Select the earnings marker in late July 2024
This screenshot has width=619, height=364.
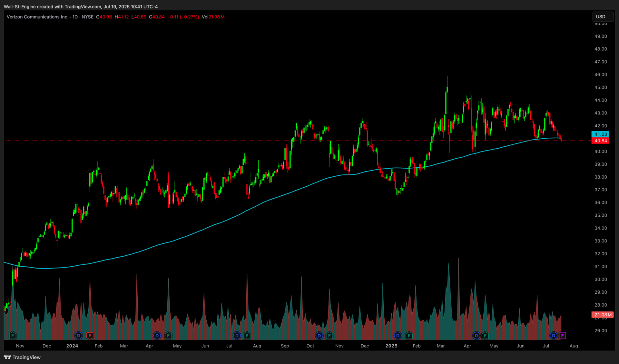247,336
